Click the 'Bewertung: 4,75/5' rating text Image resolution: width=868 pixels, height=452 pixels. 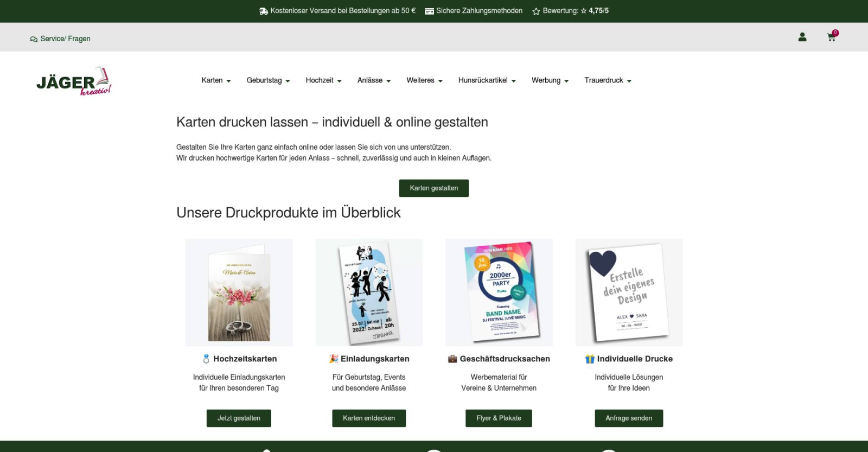576,11
